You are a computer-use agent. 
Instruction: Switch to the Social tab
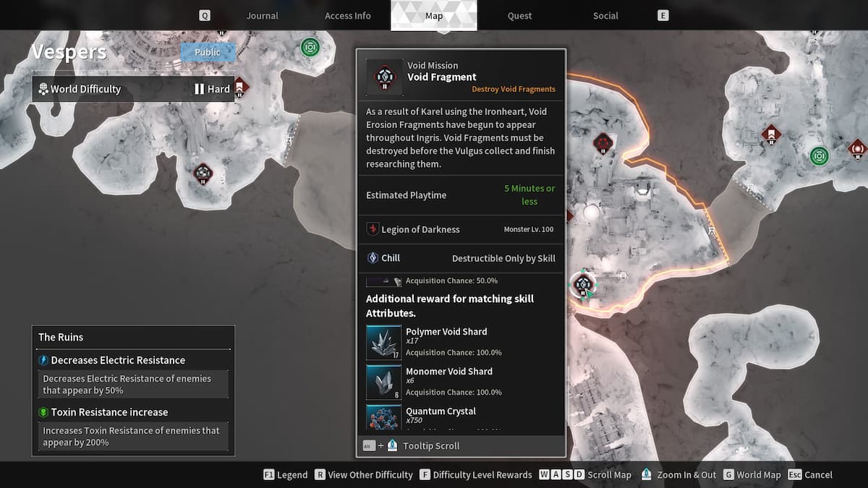(x=605, y=15)
